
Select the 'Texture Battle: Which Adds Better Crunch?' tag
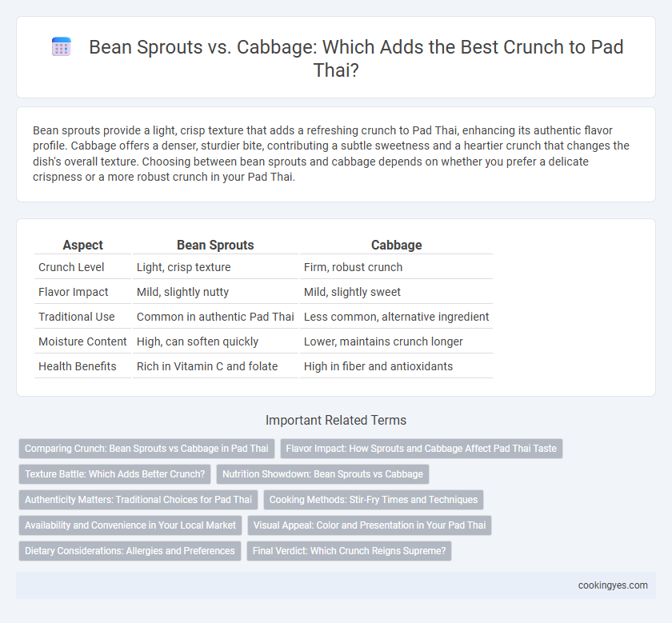115,474
